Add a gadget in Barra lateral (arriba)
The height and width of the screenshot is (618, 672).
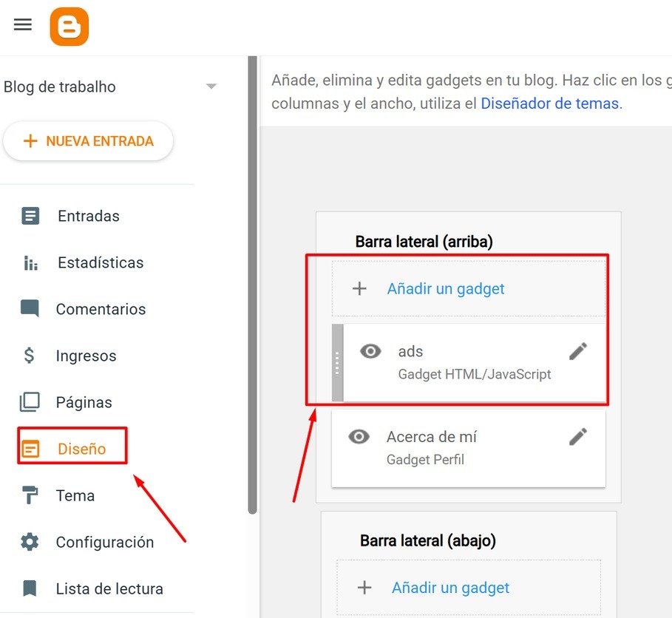coord(469,288)
